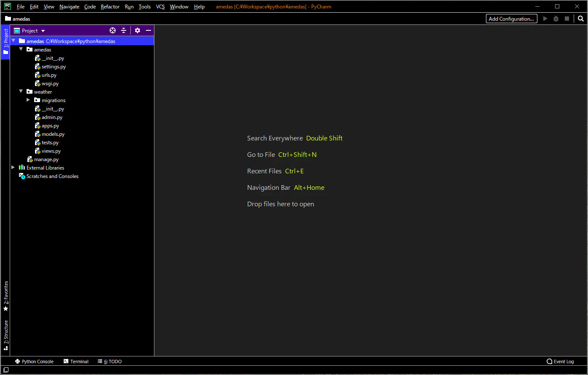Click the settings.py file icon
Viewport: 588px width, 375px height.
38,67
